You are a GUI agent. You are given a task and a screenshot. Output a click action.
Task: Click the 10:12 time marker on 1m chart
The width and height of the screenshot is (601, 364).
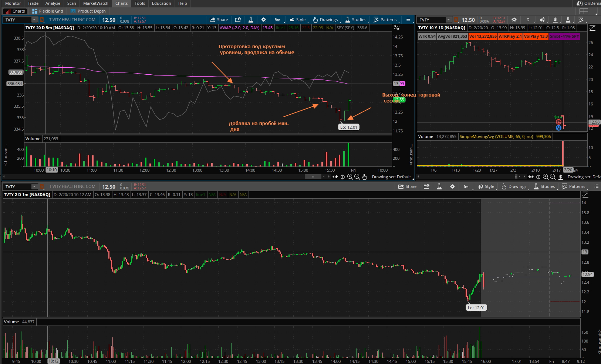(x=54, y=361)
